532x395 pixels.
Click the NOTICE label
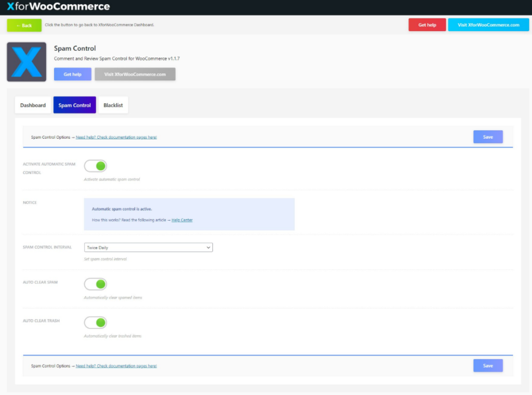tap(30, 202)
